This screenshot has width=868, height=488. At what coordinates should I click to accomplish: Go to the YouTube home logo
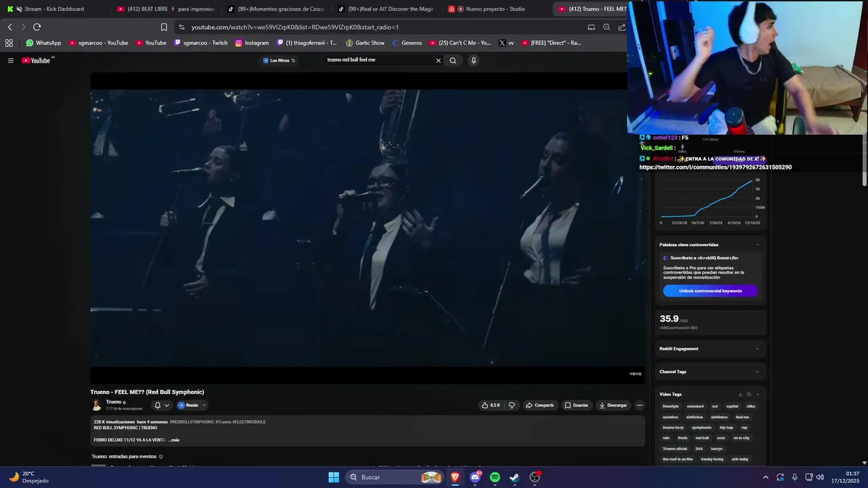pos(36,60)
